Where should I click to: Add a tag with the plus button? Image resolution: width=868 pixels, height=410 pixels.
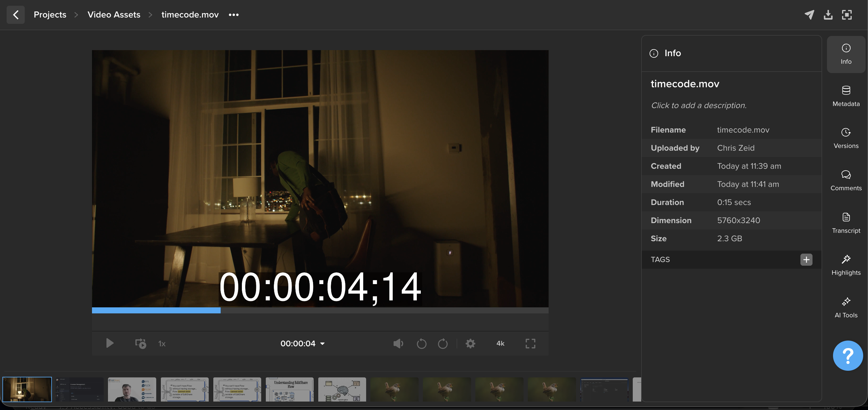point(806,260)
